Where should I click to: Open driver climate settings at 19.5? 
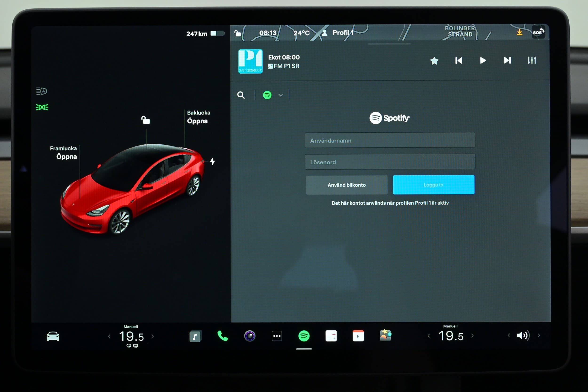coord(131,336)
